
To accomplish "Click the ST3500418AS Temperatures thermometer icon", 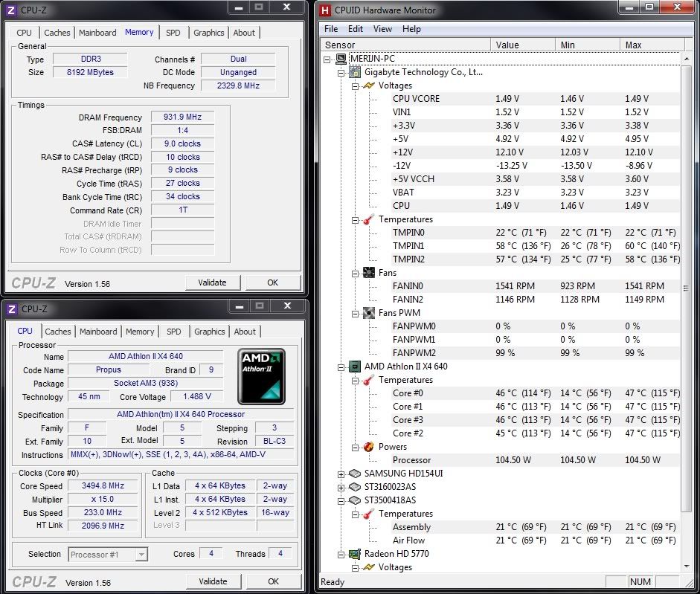I will click(x=369, y=514).
